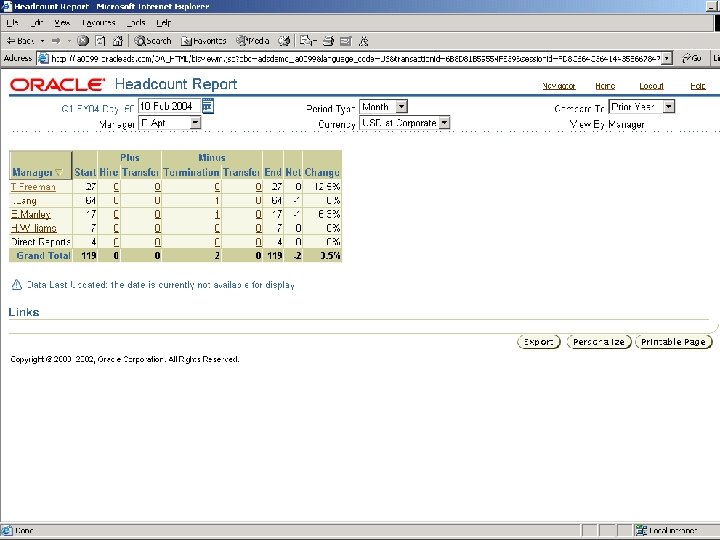The width and height of the screenshot is (720, 540).
Task: Click the Logout link
Action: 651,86
